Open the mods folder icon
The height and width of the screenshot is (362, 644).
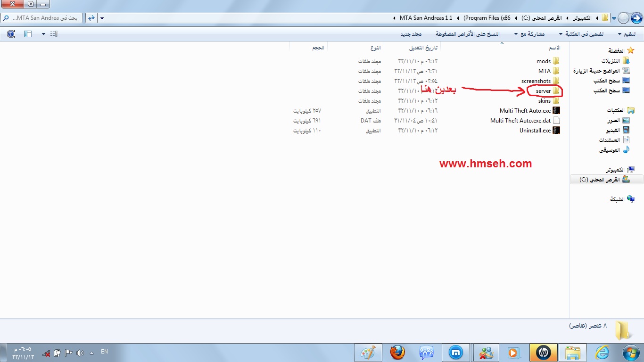(556, 61)
